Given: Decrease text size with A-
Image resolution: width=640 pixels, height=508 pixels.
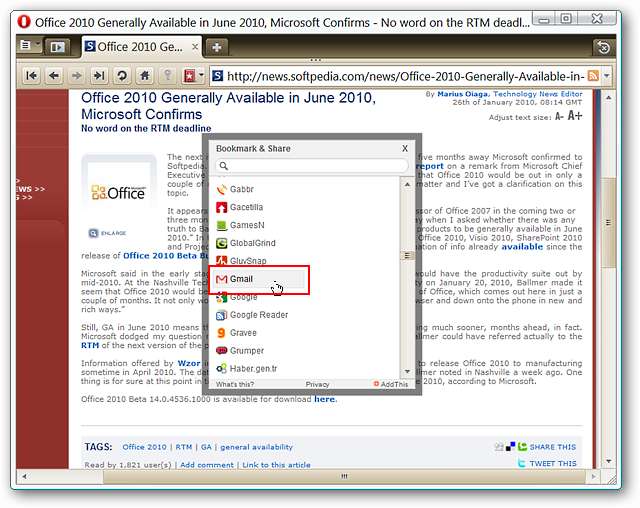Looking at the screenshot, I should coord(559,117).
